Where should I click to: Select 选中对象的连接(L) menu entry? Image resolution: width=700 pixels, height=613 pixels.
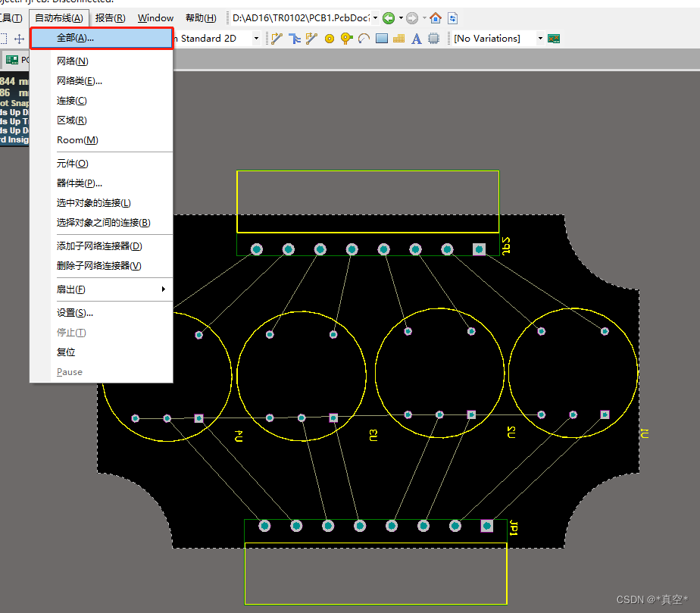click(102, 203)
